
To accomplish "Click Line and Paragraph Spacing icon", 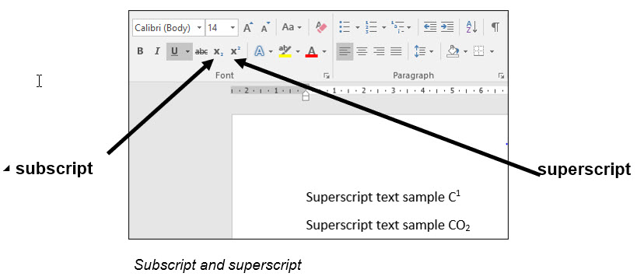I will 420,51.
